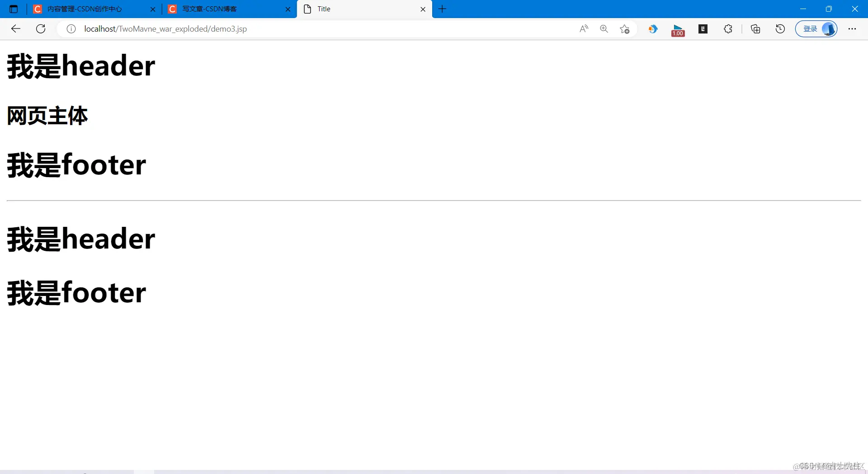Open the blue swirl extension icon

point(653,29)
